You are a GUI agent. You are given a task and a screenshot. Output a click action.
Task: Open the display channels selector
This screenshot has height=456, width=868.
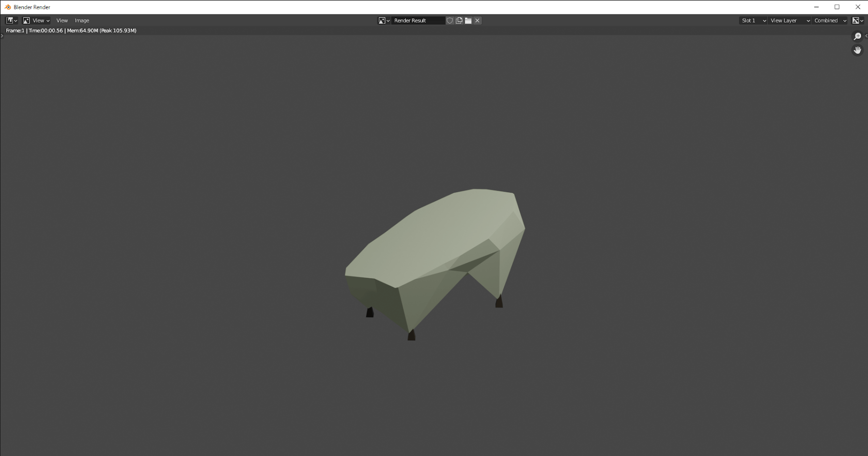click(x=858, y=20)
